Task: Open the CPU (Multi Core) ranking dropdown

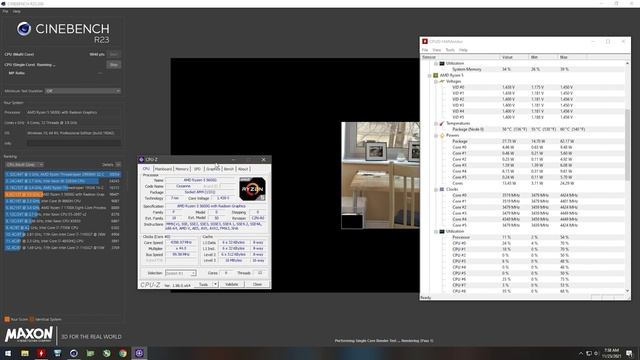Action: tap(24, 164)
